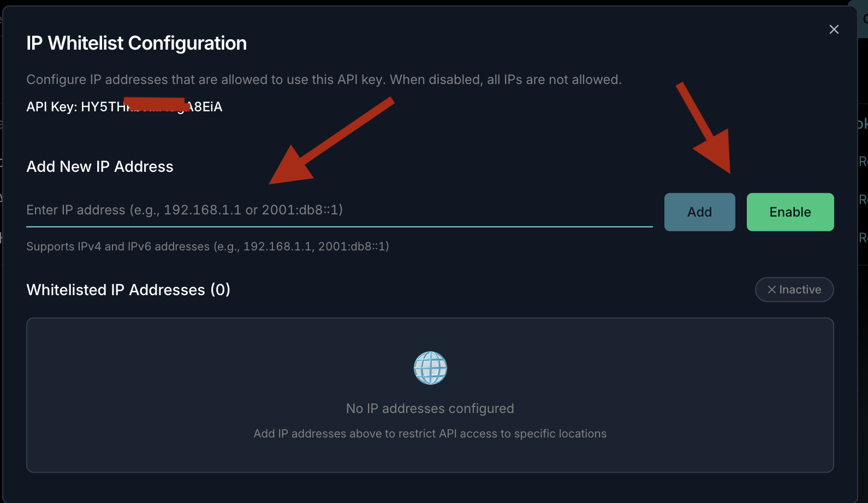The image size is (868, 503).
Task: Click the redacted portion of the API key
Action: coord(156,104)
